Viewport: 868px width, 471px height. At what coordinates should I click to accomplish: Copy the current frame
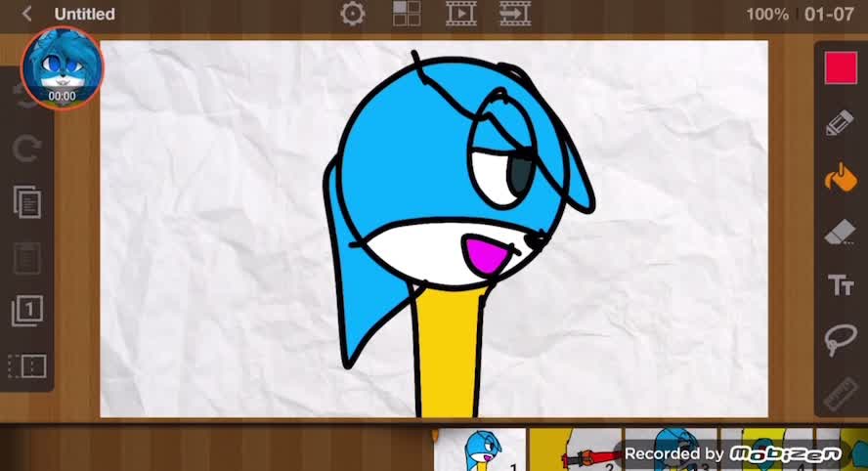(x=27, y=202)
